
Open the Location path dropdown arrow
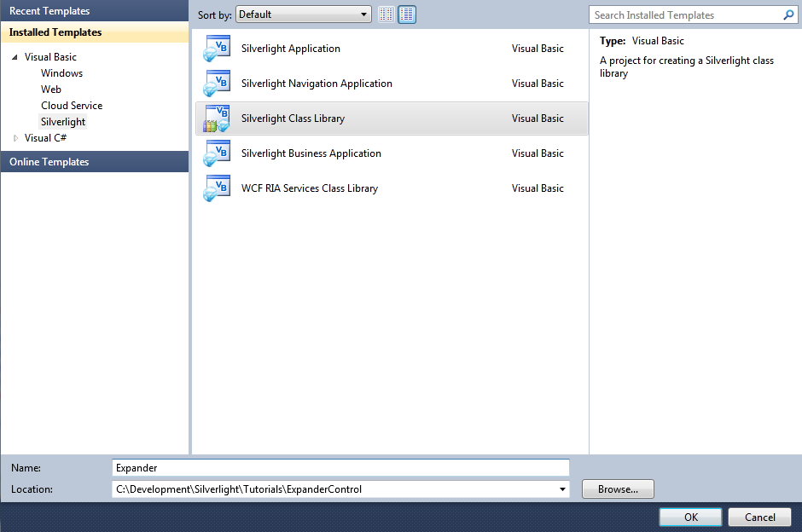coord(562,489)
